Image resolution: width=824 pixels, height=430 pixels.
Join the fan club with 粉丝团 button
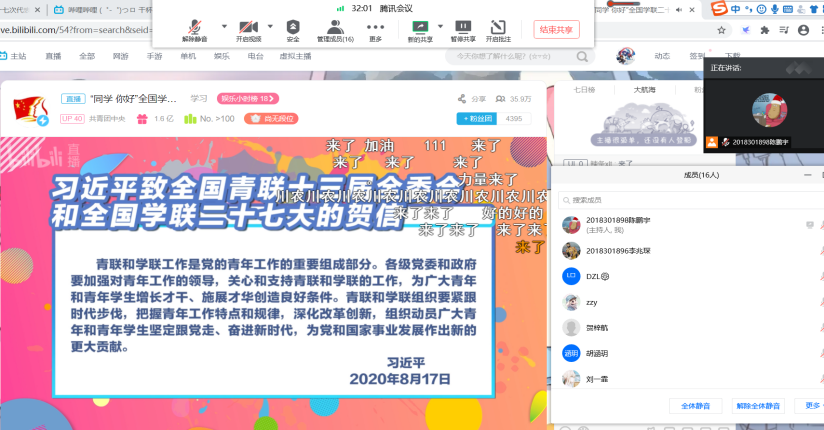(476, 118)
